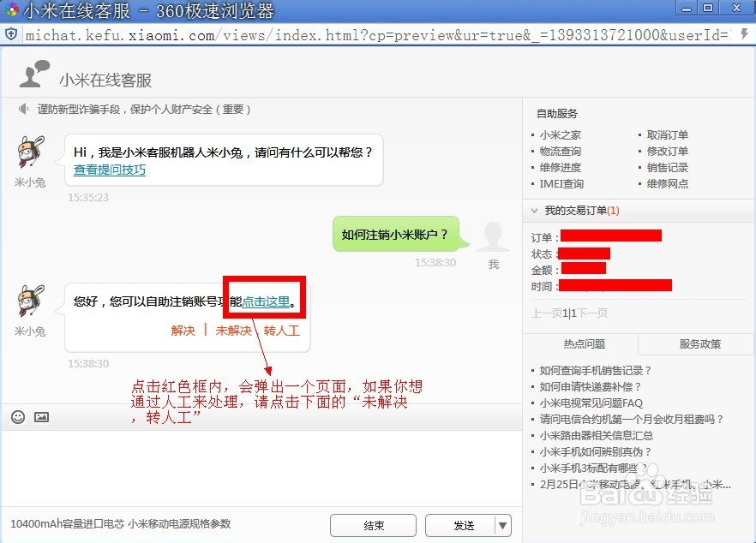Open the 点击这里 link
The image size is (756, 543).
[266, 301]
